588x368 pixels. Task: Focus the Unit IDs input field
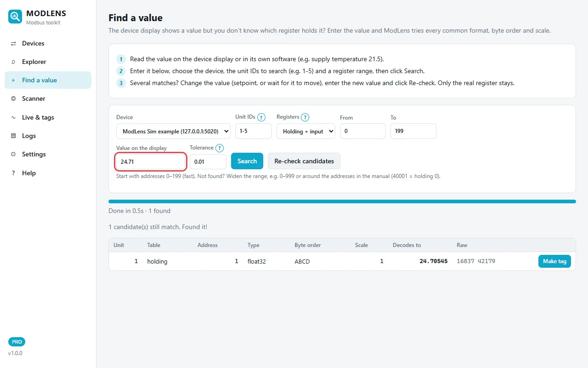pyautogui.click(x=254, y=131)
